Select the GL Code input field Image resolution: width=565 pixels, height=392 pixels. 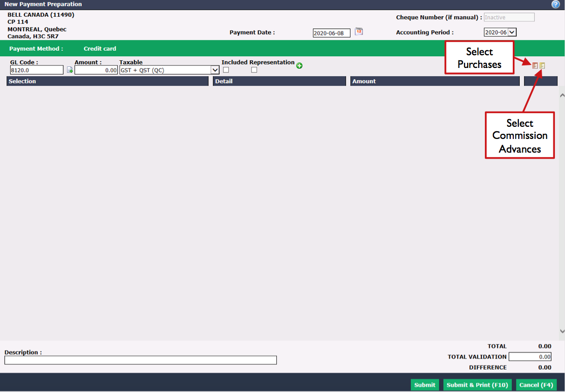pos(37,70)
